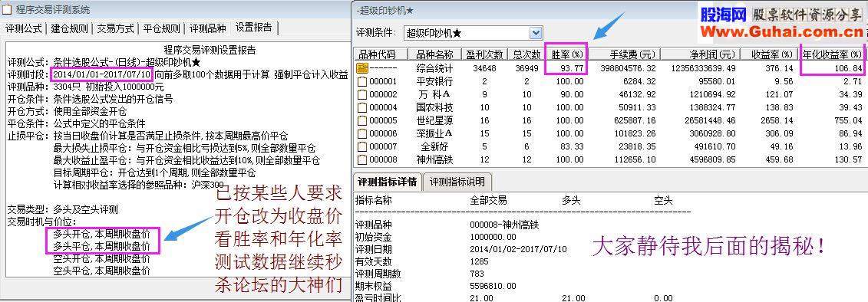Image resolution: width=868 pixels, height=302 pixels.
Task: Select the 000007 全新好 row icon
Action: click(x=362, y=146)
